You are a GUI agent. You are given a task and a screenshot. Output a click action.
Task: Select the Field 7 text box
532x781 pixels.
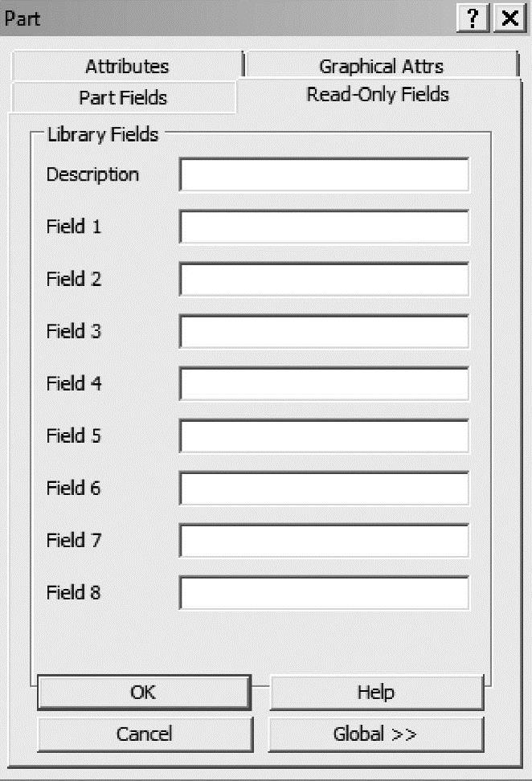click(x=324, y=541)
